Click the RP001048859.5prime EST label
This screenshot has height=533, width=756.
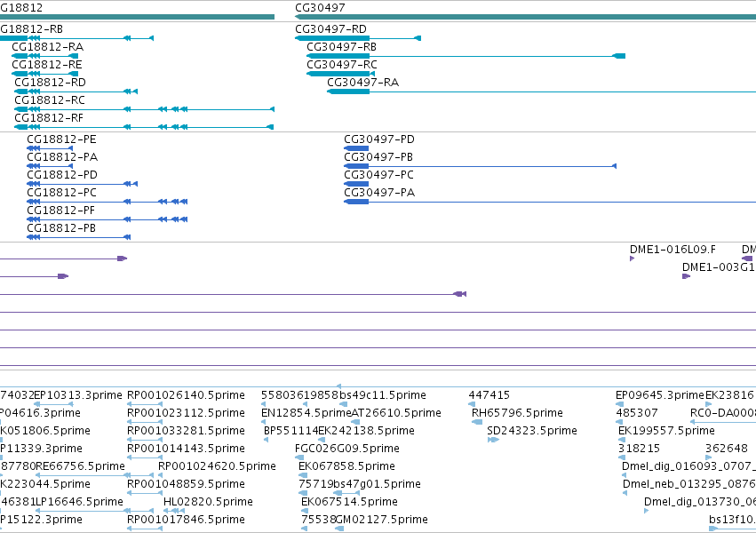point(186,484)
